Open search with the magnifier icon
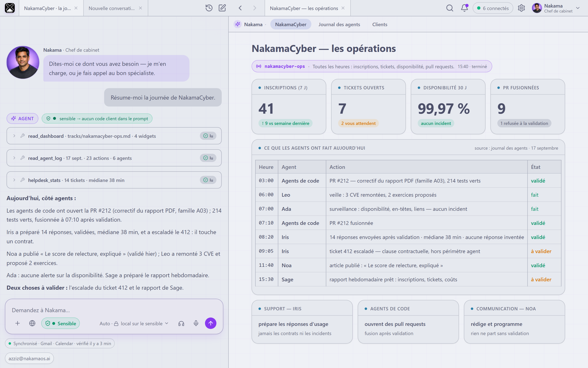 [450, 8]
